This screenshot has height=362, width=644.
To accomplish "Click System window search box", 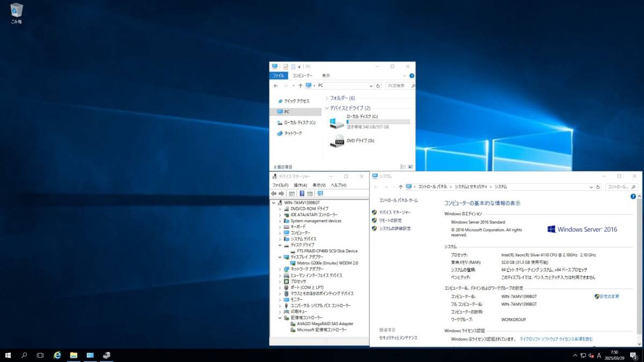I will (x=623, y=187).
